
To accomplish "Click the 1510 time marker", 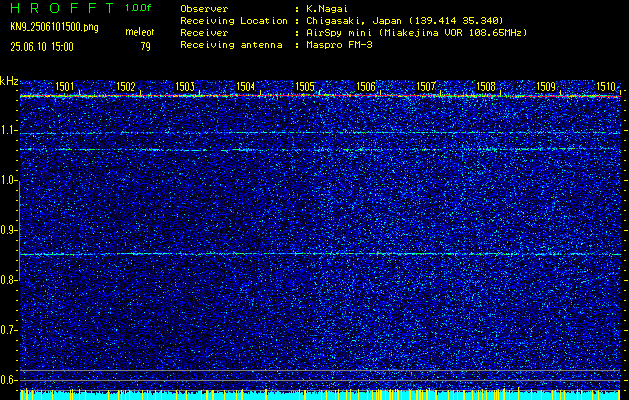I will click(606, 87).
